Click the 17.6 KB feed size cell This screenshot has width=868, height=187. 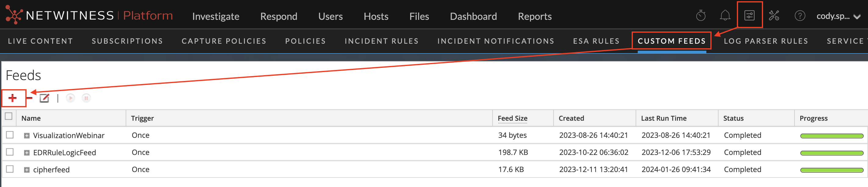(511, 170)
